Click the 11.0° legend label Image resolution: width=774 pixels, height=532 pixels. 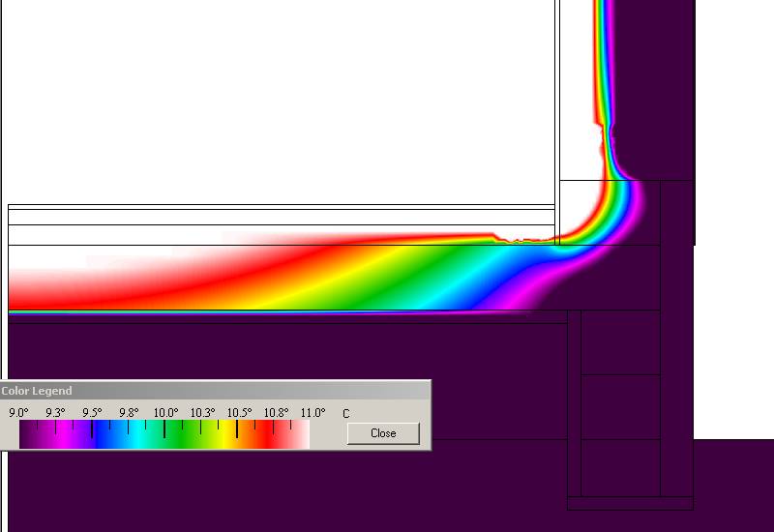point(313,413)
